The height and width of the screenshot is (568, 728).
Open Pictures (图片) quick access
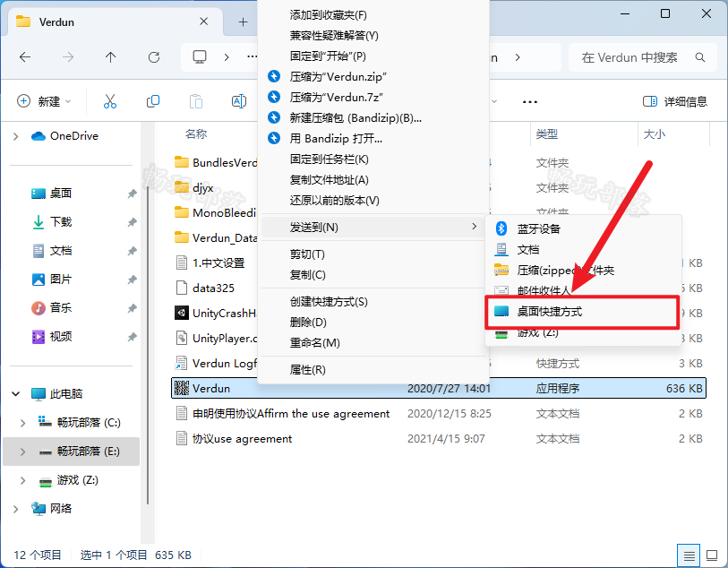[x=52, y=280]
